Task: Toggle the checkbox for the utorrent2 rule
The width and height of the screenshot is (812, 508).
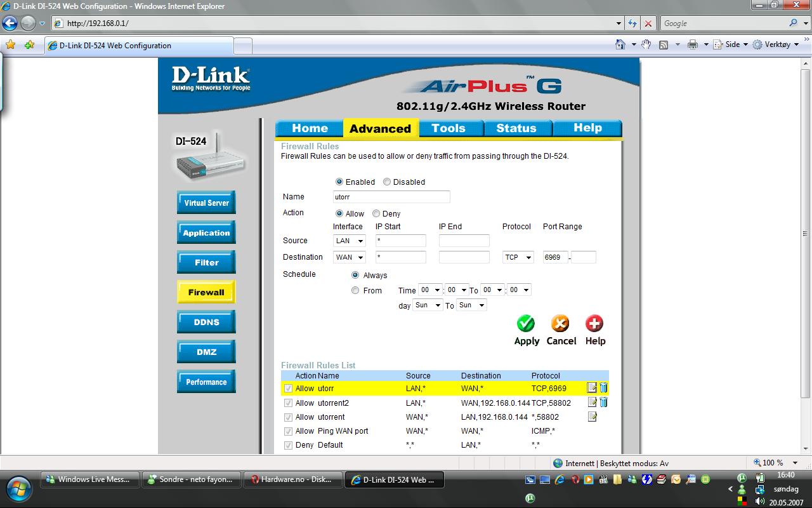Action: (x=289, y=403)
